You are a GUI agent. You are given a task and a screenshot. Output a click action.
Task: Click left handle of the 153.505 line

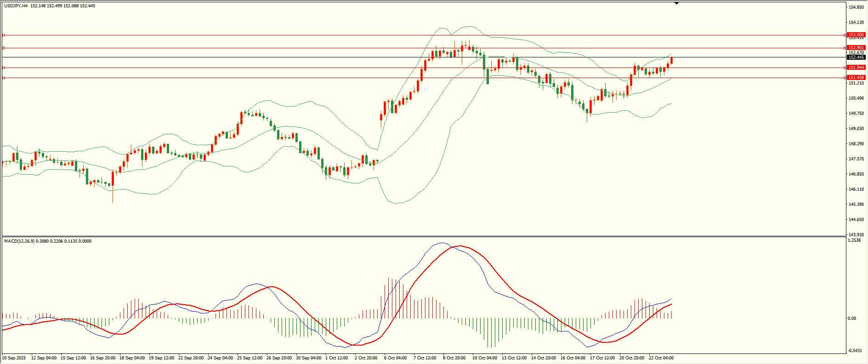click(4, 35)
